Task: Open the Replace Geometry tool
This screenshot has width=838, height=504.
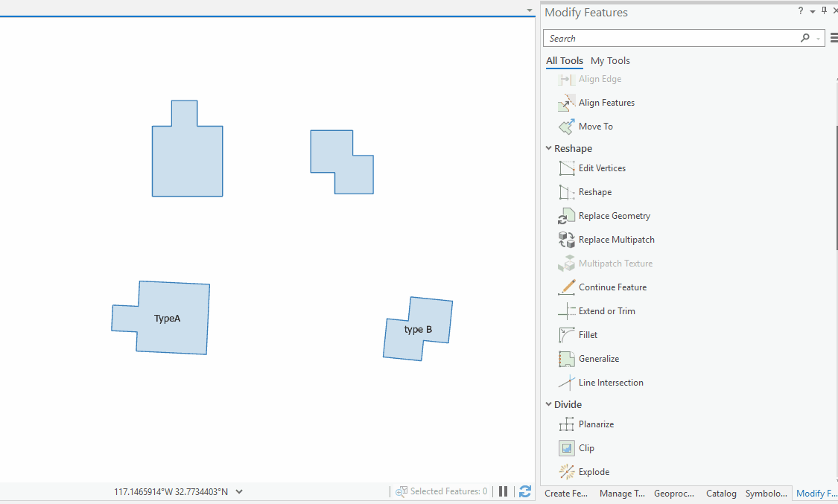Action: [612, 215]
